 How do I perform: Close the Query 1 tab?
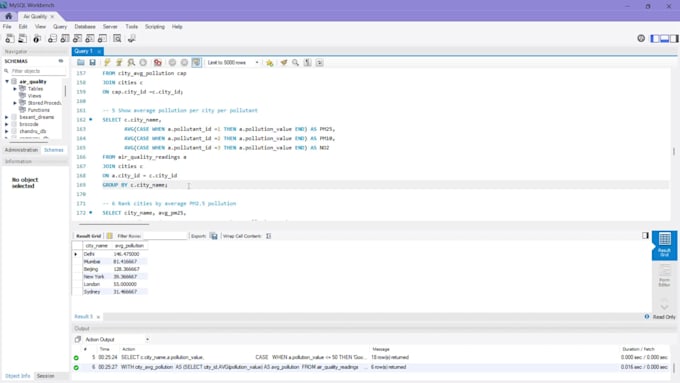pyautogui.click(x=99, y=51)
